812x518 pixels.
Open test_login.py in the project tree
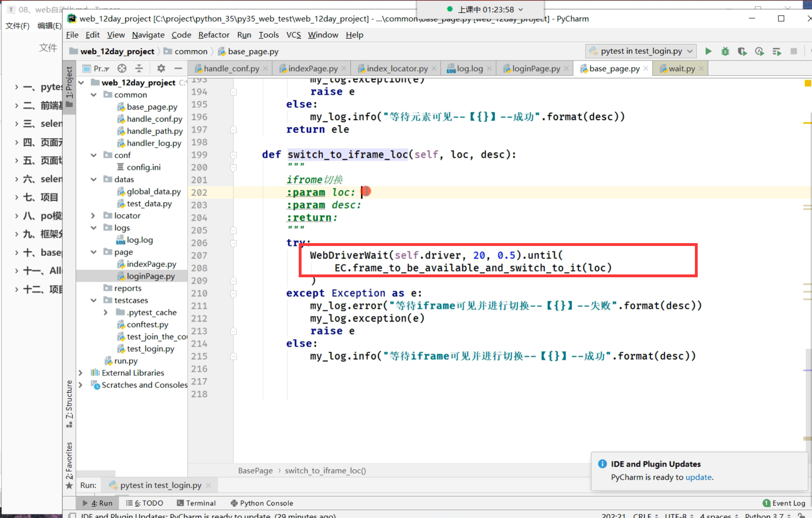[150, 349]
